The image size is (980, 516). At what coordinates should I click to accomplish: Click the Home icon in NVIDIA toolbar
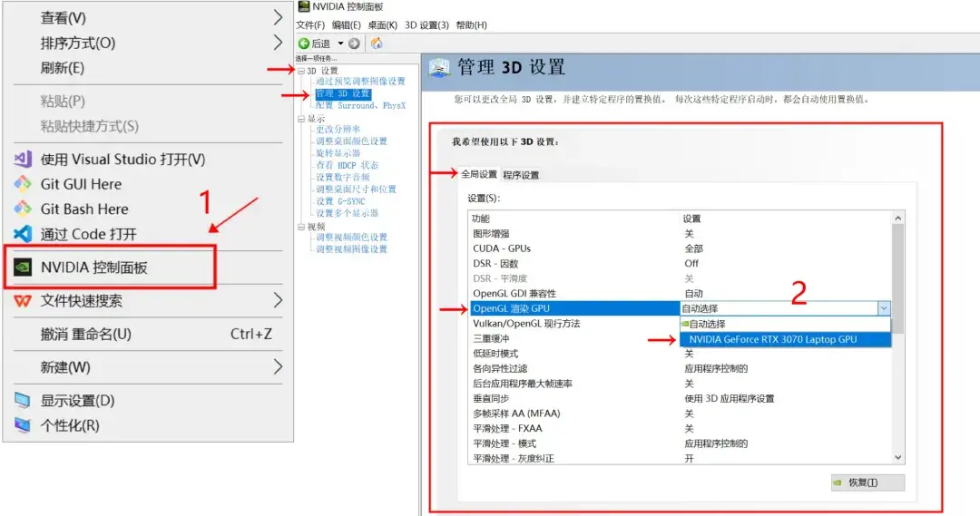point(377,44)
